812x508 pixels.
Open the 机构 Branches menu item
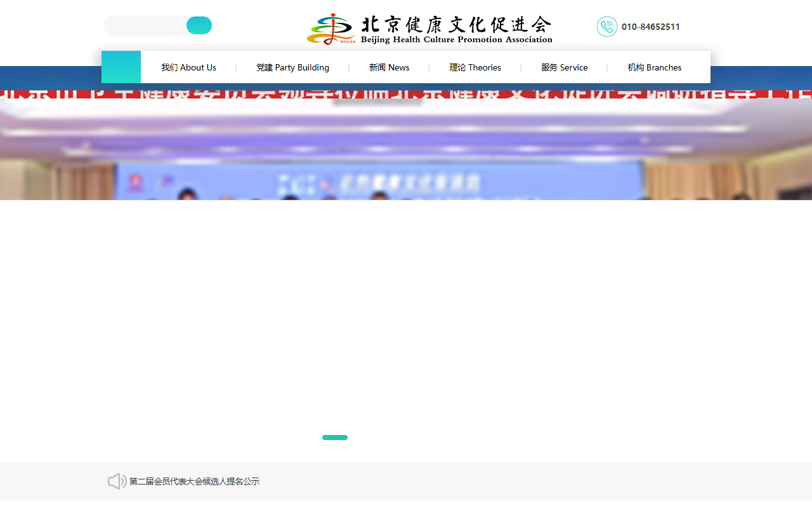click(655, 67)
